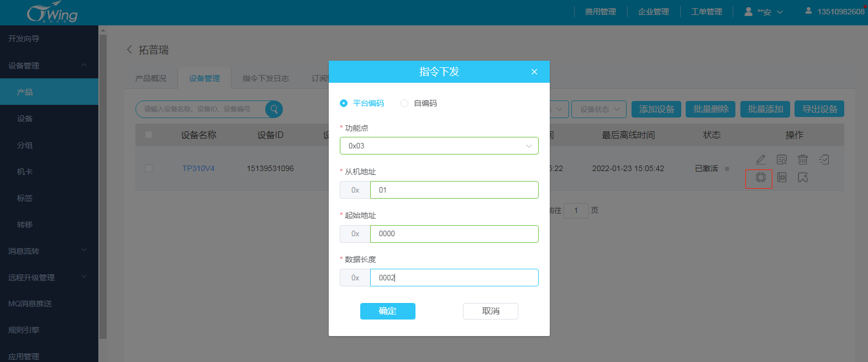Click the 确定 confirm button
Viewport: 868px width, 362px height.
click(x=387, y=311)
